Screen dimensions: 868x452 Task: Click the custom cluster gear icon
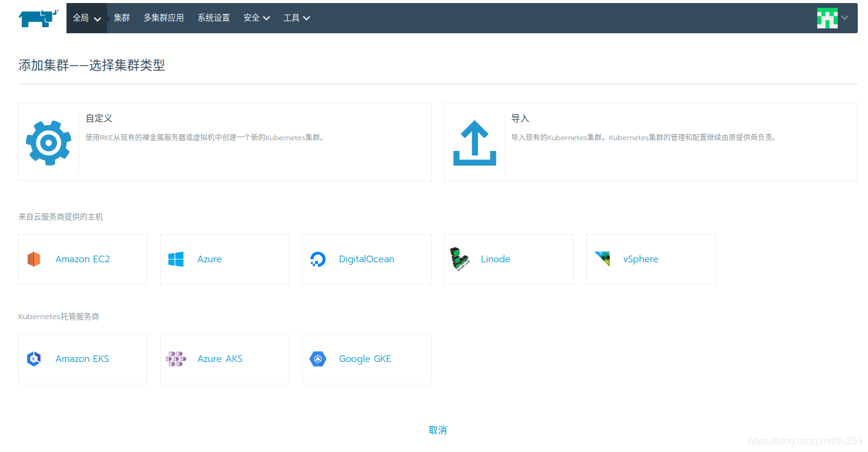[x=49, y=143]
